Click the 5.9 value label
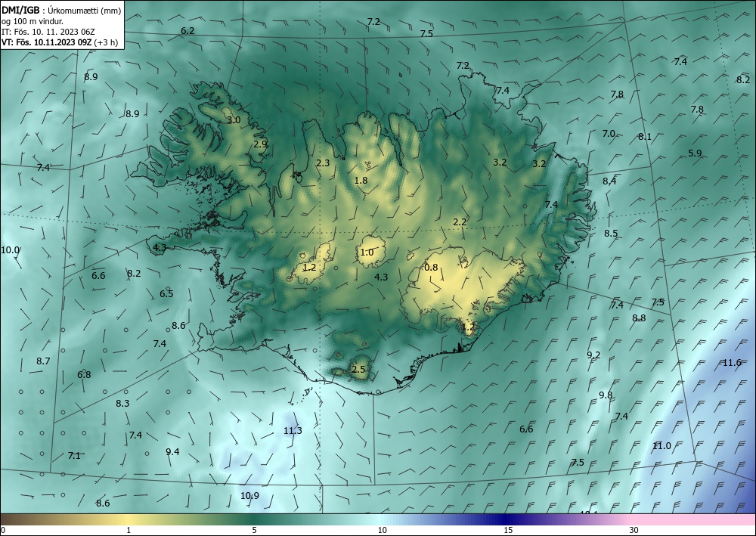The width and height of the screenshot is (756, 536). [695, 153]
